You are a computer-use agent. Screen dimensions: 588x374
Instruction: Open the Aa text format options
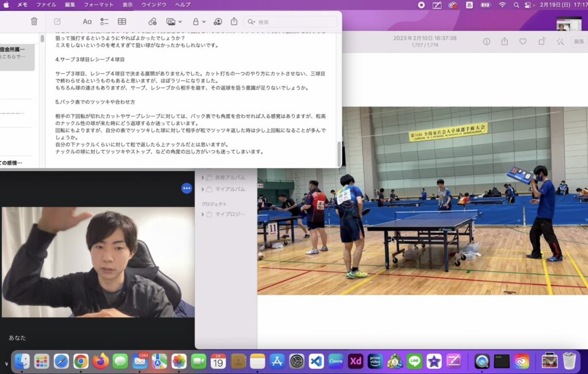(x=87, y=21)
